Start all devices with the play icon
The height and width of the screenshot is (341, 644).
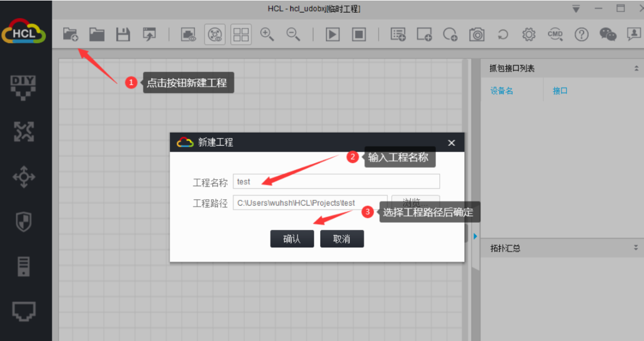332,34
